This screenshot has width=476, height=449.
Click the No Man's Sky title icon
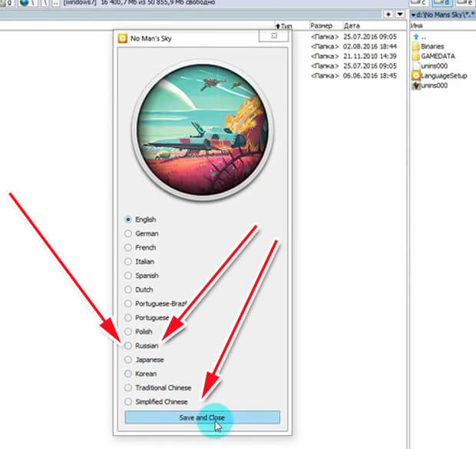(x=123, y=38)
